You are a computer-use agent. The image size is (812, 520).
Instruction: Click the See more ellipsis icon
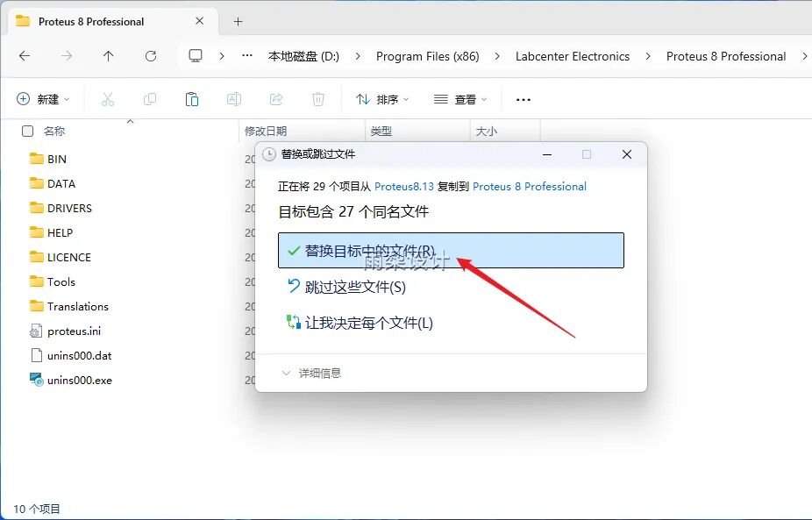tap(523, 99)
